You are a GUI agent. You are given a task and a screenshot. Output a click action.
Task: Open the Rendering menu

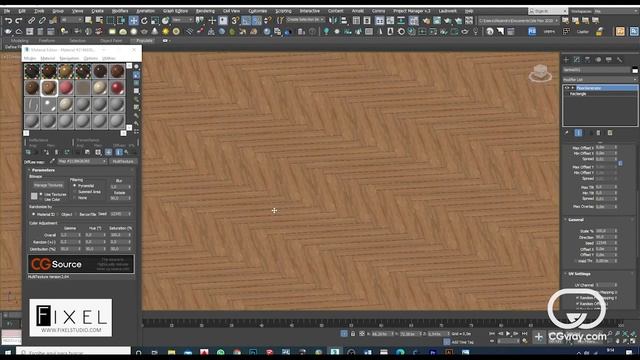(205, 11)
